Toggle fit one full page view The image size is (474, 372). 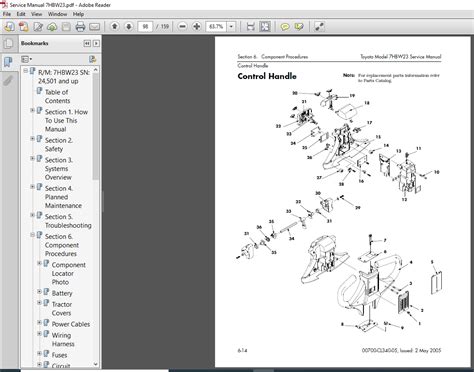pyautogui.click(x=265, y=26)
